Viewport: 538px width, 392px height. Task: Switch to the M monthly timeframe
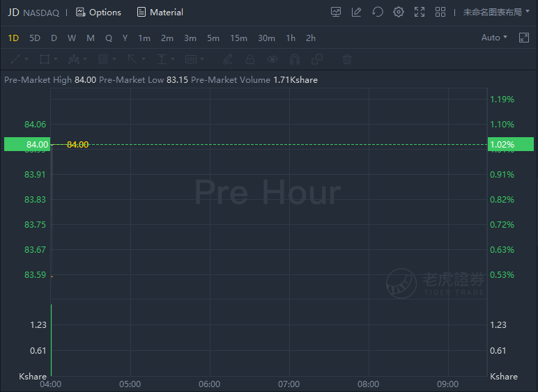click(91, 38)
